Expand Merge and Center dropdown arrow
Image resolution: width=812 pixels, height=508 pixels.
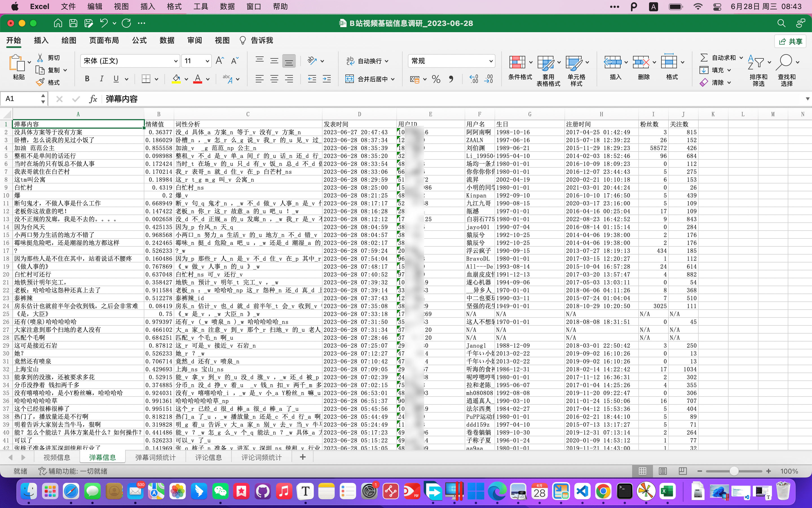[x=393, y=79]
